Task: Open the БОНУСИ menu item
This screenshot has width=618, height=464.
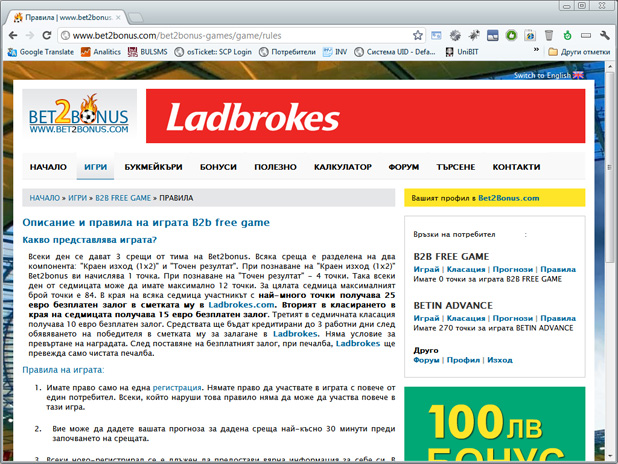Action: (x=218, y=167)
